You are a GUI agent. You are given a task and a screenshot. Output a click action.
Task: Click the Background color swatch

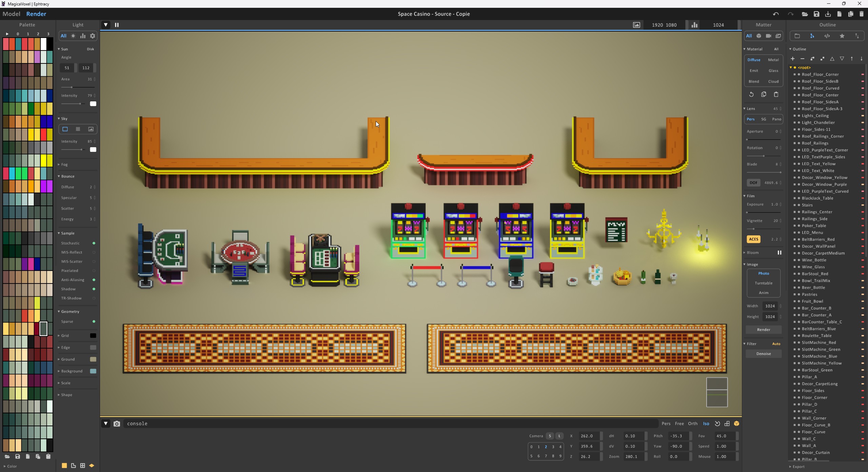point(93,371)
